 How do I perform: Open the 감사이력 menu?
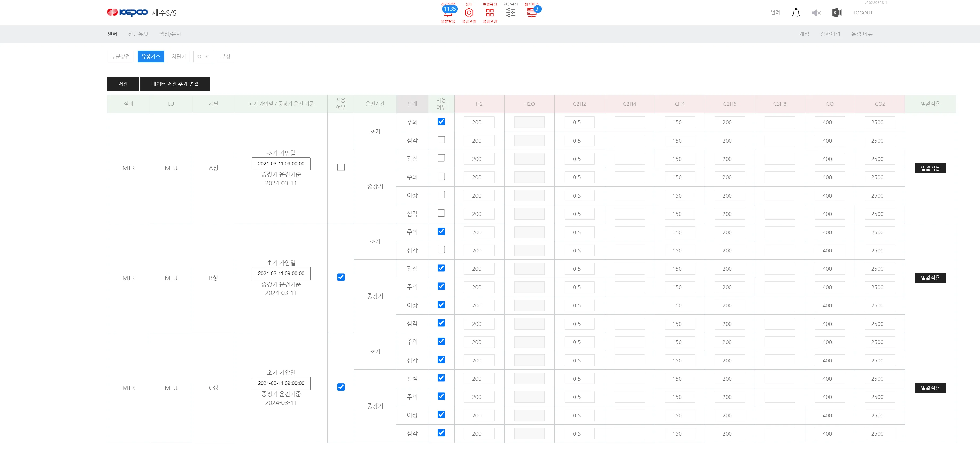830,34
